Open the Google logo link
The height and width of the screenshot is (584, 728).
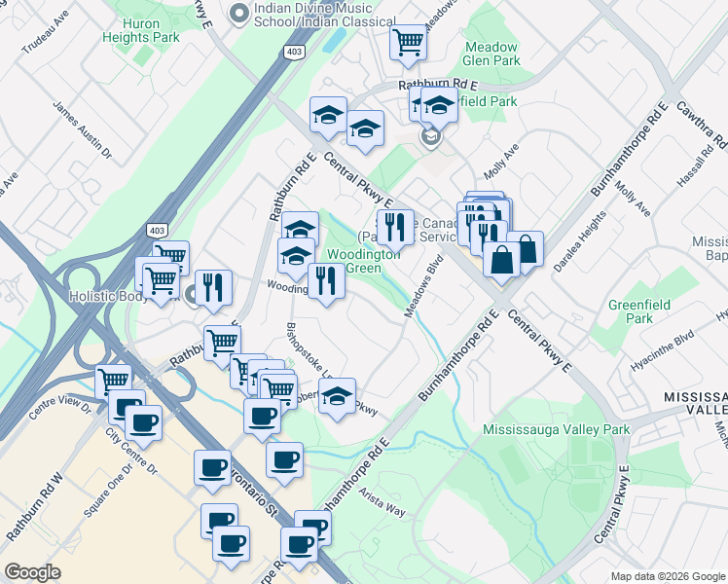point(32,572)
